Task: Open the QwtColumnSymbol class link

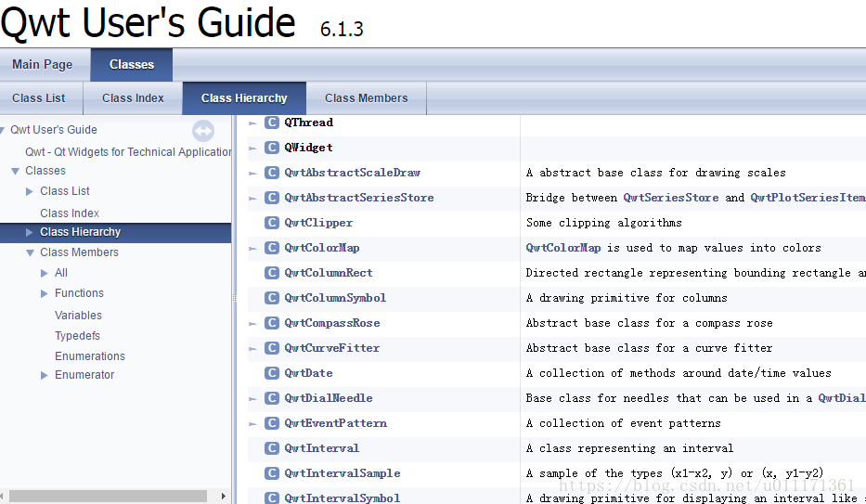Action: click(x=335, y=298)
